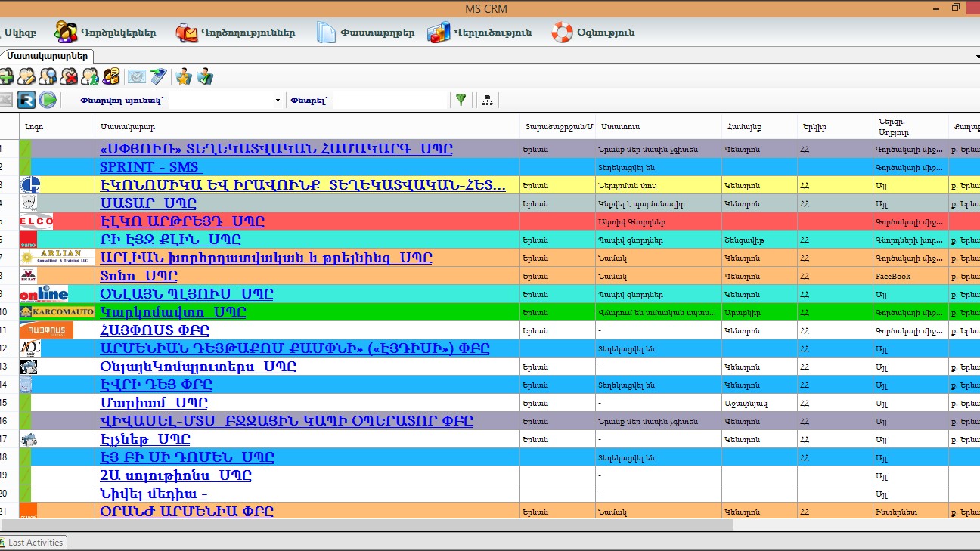Open the ՕՐԱՆԺ ԱՐՄԵՆԻԱ ՓԲԸ link

[x=187, y=512]
